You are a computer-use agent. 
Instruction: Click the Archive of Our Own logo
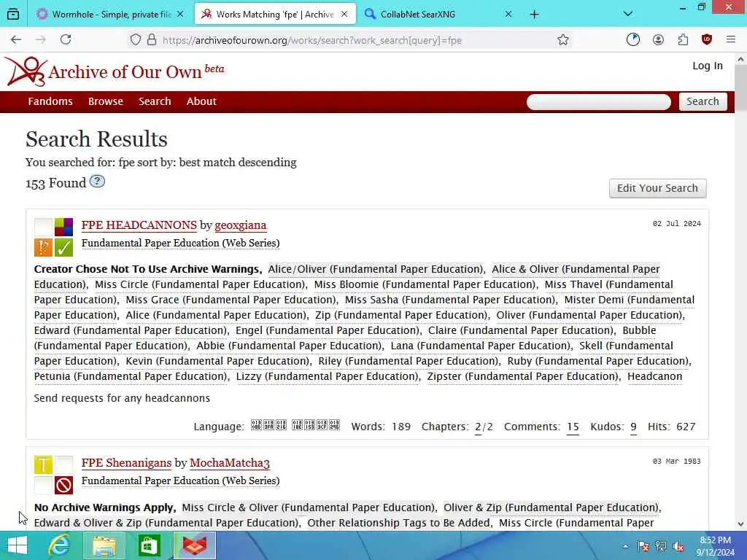[115, 71]
